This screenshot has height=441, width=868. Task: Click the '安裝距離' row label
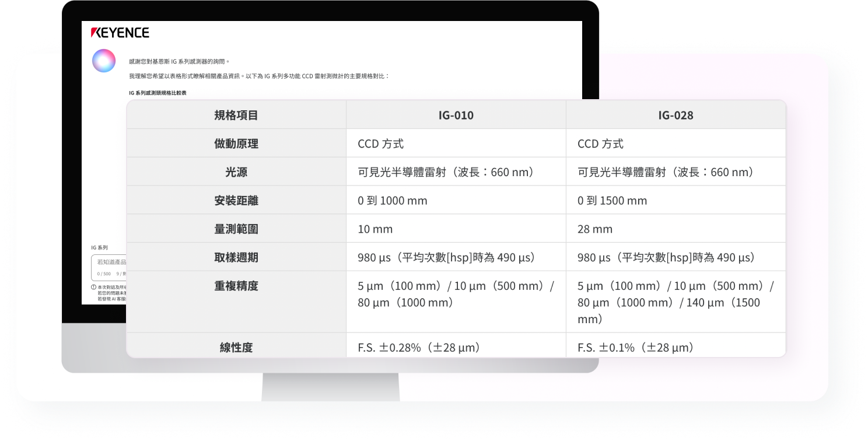point(236,201)
